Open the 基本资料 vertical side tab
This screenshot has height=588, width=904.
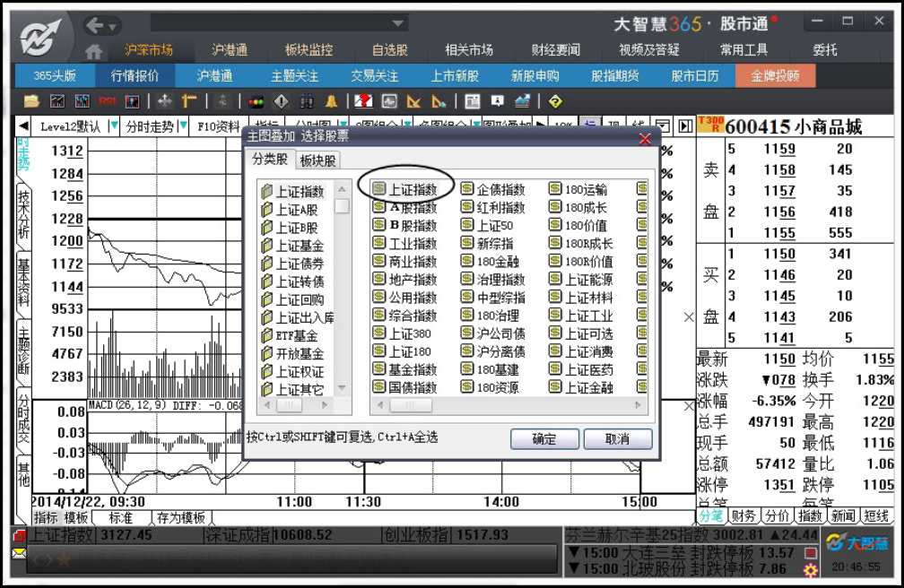pyautogui.click(x=23, y=282)
